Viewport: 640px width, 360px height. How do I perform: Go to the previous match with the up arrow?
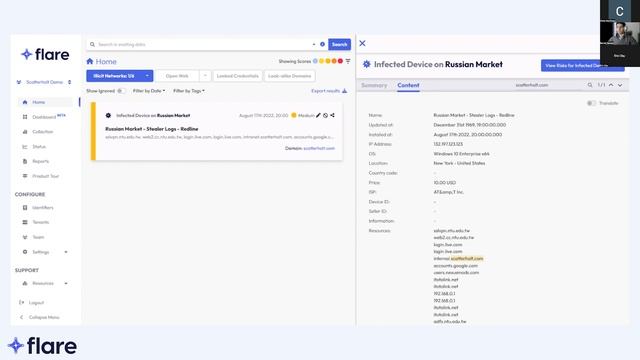611,85
